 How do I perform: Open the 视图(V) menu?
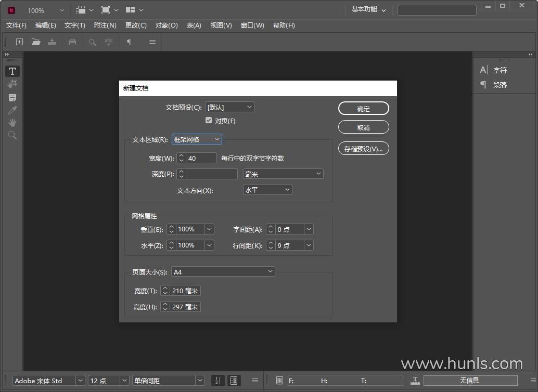[x=221, y=25]
